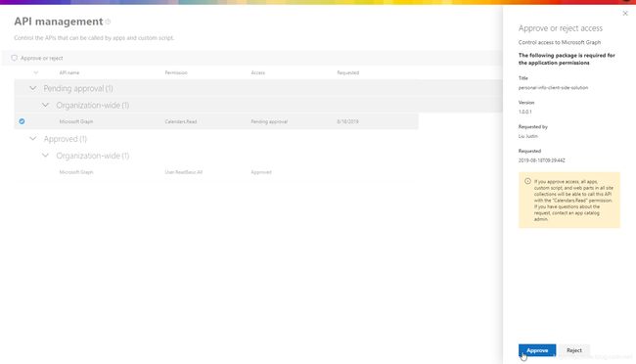This screenshot has height=364, width=636.
Task: Toggle the collapse-all chevron in the column header
Action: pos(35,72)
